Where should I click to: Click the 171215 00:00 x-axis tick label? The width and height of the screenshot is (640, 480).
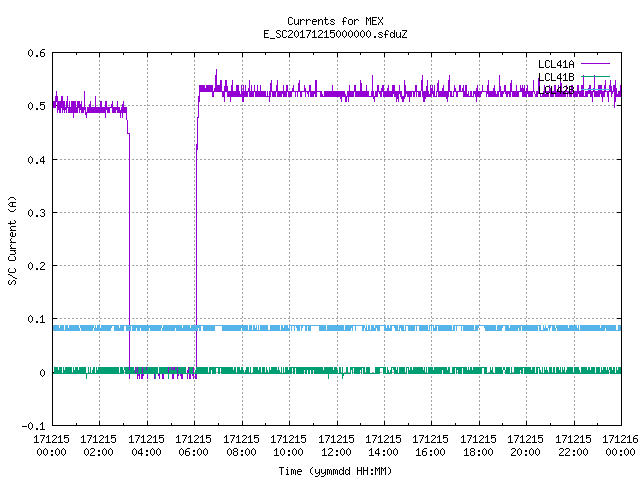pos(51,445)
